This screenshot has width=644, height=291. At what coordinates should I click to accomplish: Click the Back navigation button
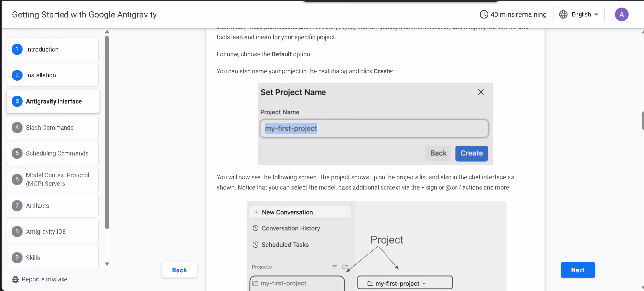tap(180, 270)
